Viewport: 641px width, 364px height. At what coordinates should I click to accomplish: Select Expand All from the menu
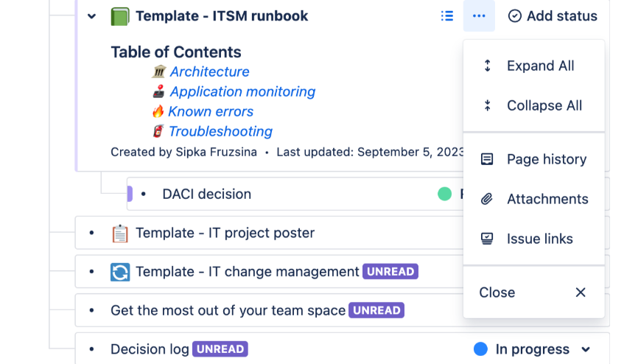540,66
